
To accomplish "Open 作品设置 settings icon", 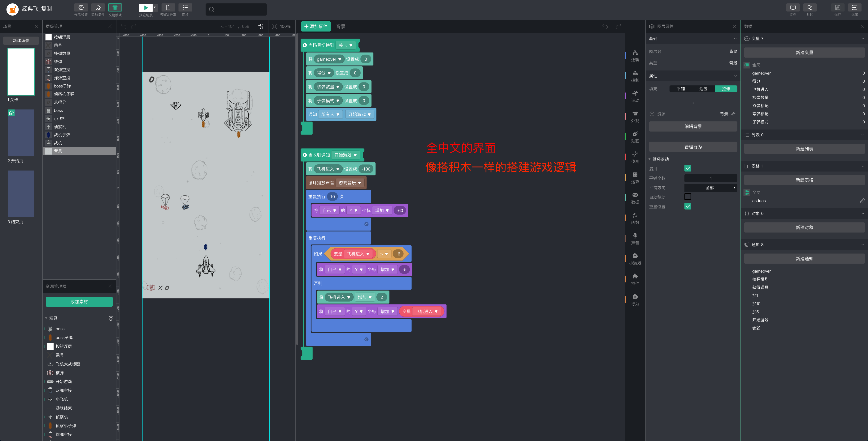I will (x=81, y=8).
